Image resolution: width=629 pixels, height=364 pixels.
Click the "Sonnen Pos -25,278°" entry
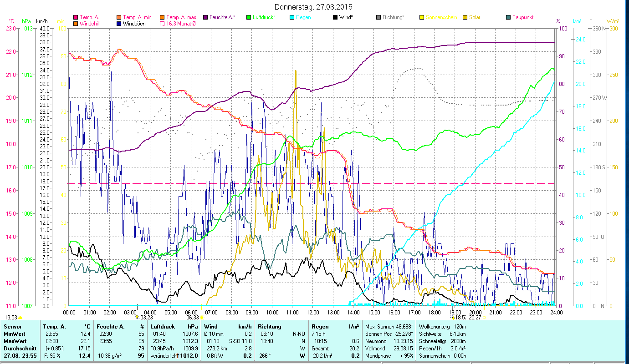click(389, 334)
